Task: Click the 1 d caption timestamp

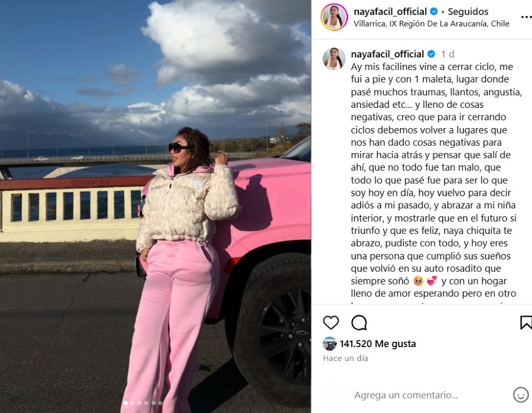Action: (x=447, y=54)
